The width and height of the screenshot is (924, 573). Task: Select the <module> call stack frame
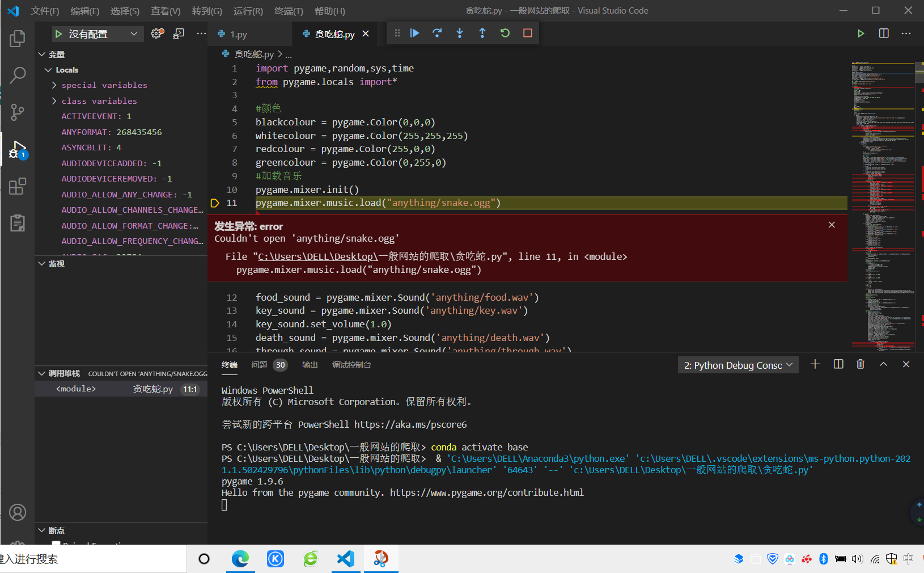121,389
